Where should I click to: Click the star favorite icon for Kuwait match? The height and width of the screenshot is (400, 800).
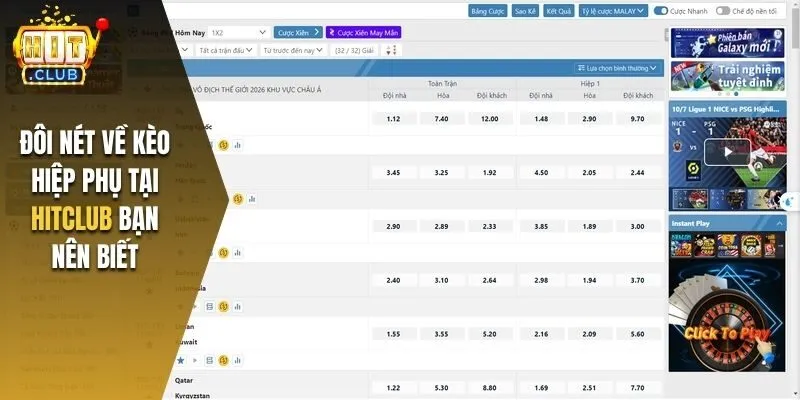pos(181,360)
